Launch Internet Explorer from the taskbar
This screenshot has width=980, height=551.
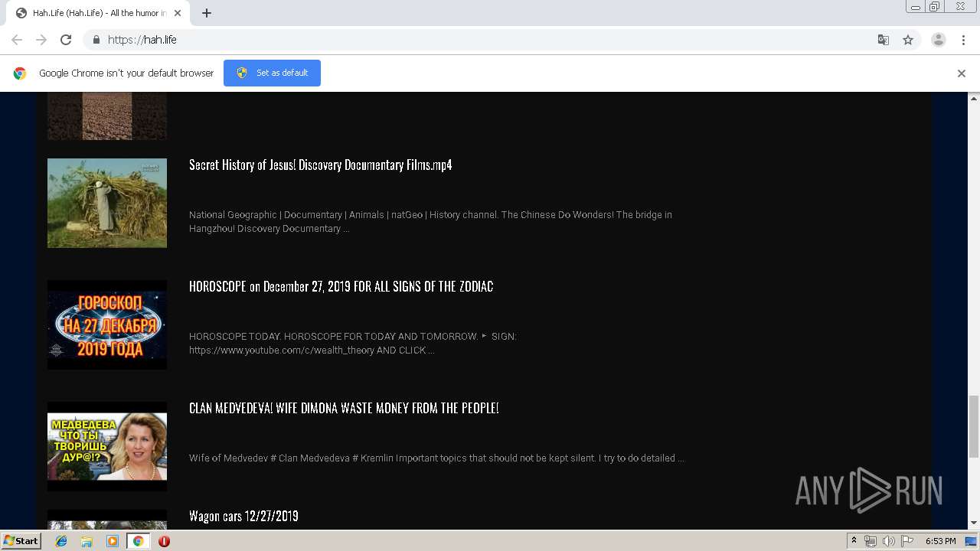tap(61, 541)
